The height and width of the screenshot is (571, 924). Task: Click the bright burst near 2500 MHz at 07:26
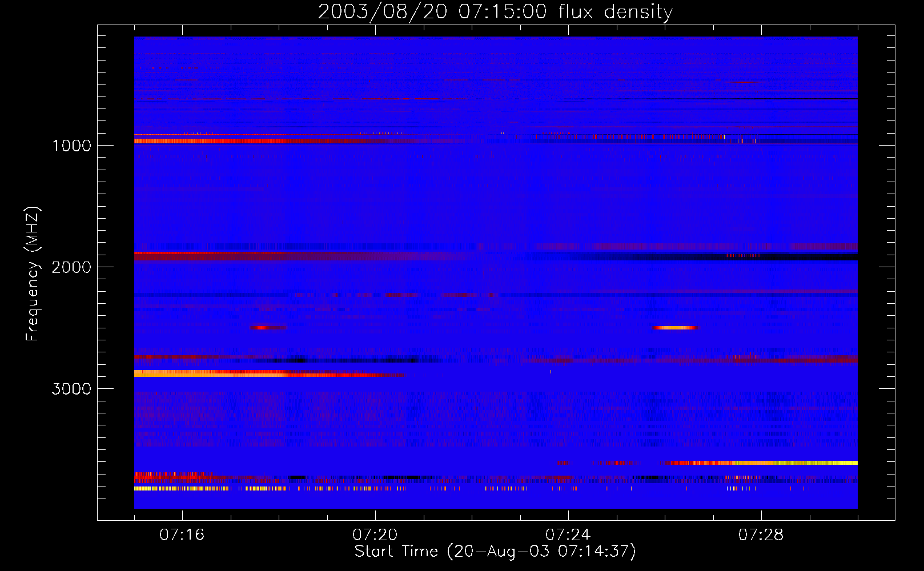point(676,328)
